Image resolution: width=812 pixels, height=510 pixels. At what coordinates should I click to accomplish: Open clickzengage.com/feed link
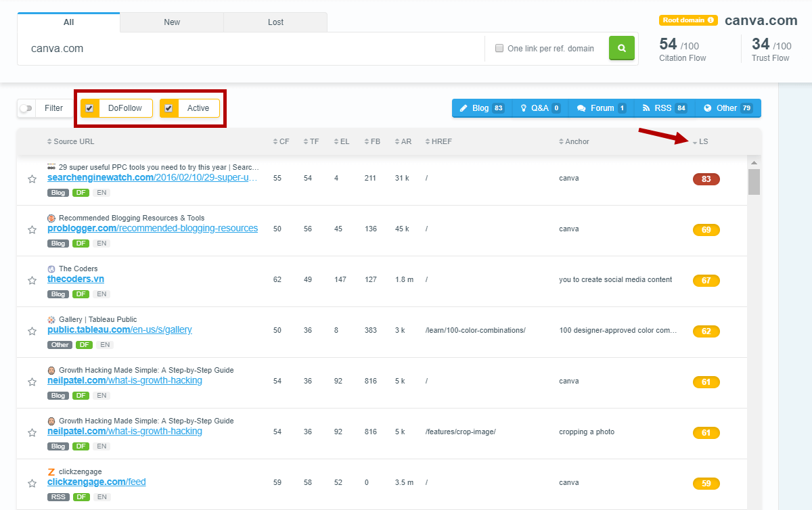(97, 482)
